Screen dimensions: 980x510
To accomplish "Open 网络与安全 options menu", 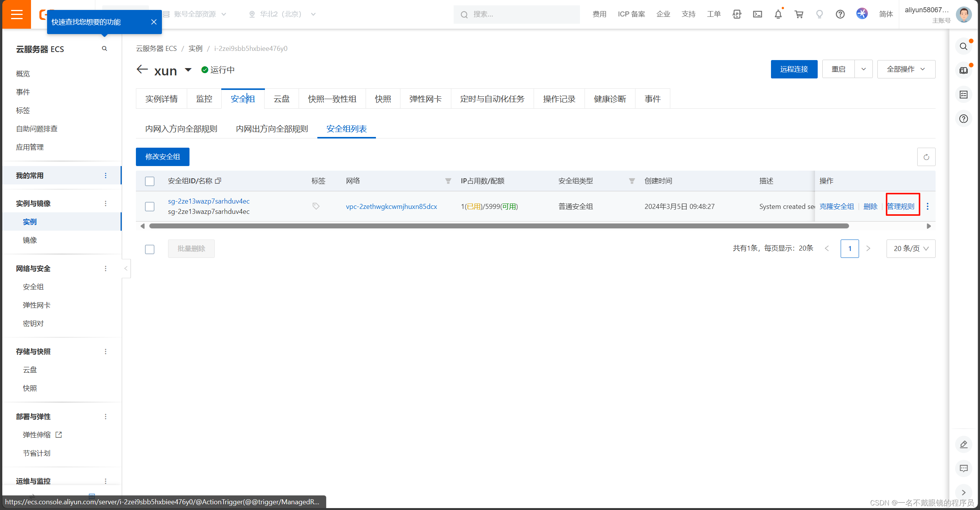I will (x=106, y=269).
